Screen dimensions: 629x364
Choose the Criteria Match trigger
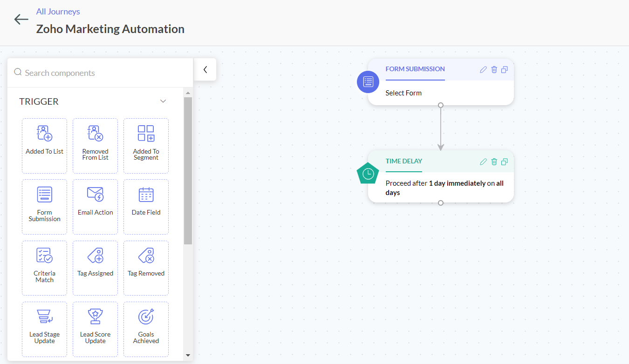(44, 267)
